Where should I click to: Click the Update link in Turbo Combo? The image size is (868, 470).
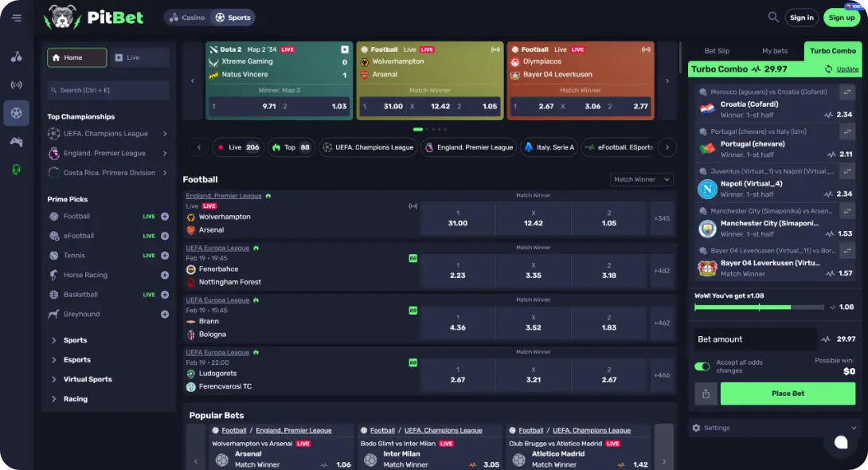tap(847, 69)
